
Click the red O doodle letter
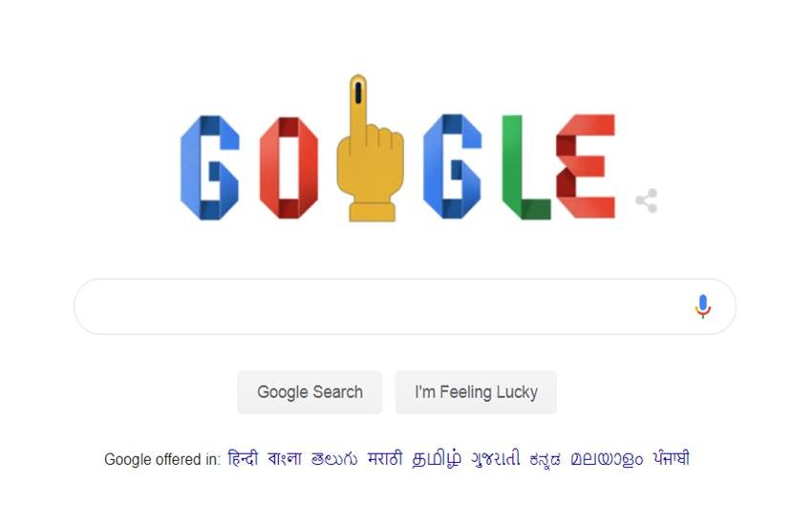coord(288,168)
